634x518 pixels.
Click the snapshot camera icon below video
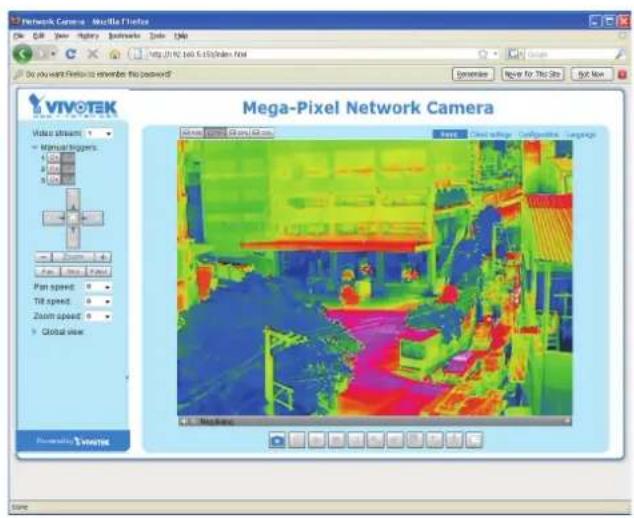pyautogui.click(x=277, y=440)
